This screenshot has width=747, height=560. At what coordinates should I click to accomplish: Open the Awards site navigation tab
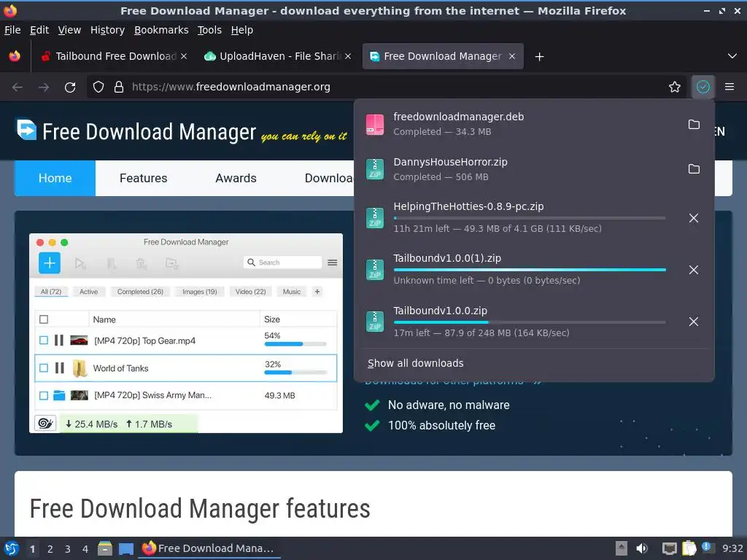click(236, 178)
